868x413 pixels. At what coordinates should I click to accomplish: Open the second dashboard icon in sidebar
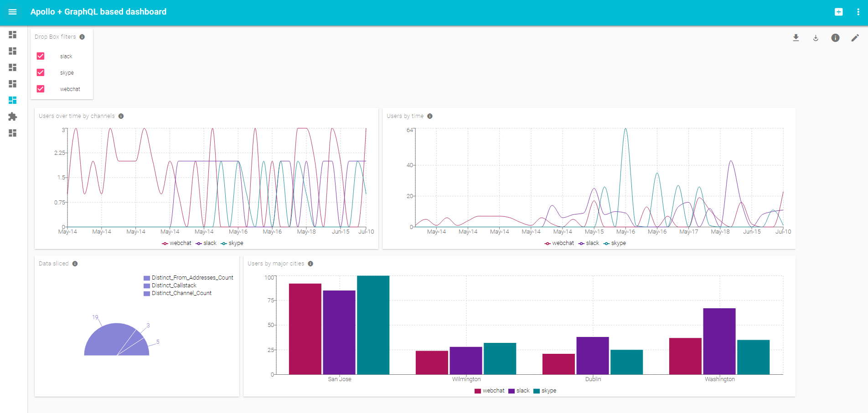pyautogui.click(x=13, y=51)
